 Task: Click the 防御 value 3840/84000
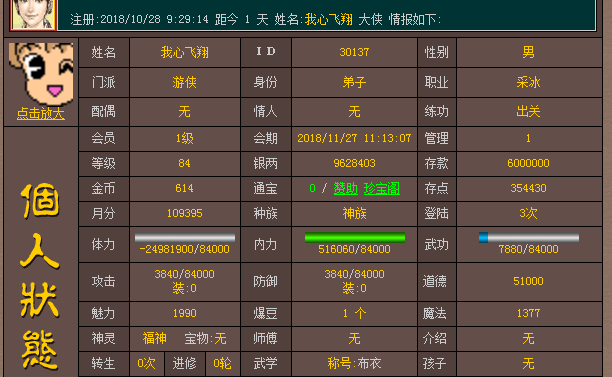354,274
